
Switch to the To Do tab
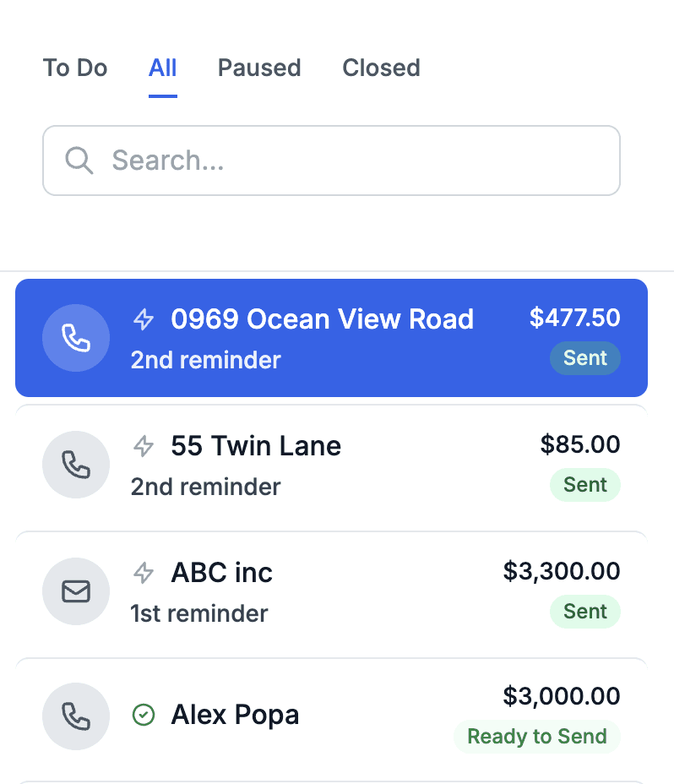[x=75, y=68]
